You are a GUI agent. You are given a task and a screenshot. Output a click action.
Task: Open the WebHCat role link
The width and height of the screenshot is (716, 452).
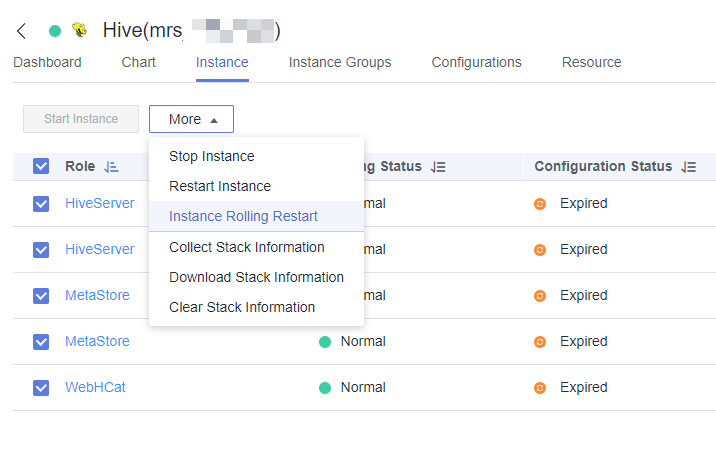coord(95,387)
